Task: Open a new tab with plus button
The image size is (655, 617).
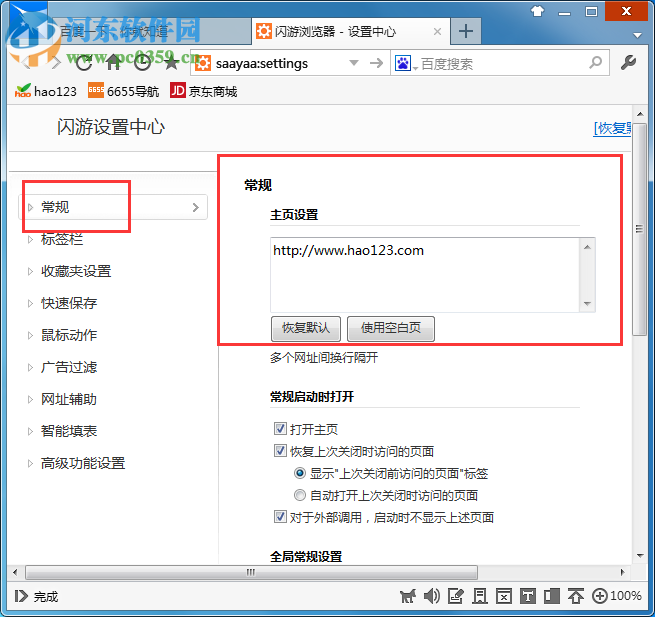Action: (466, 31)
